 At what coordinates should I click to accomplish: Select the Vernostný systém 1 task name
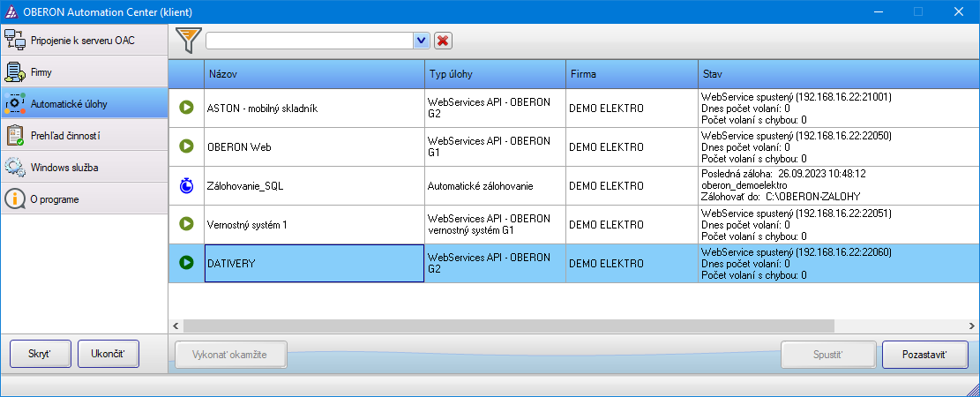tap(314, 224)
